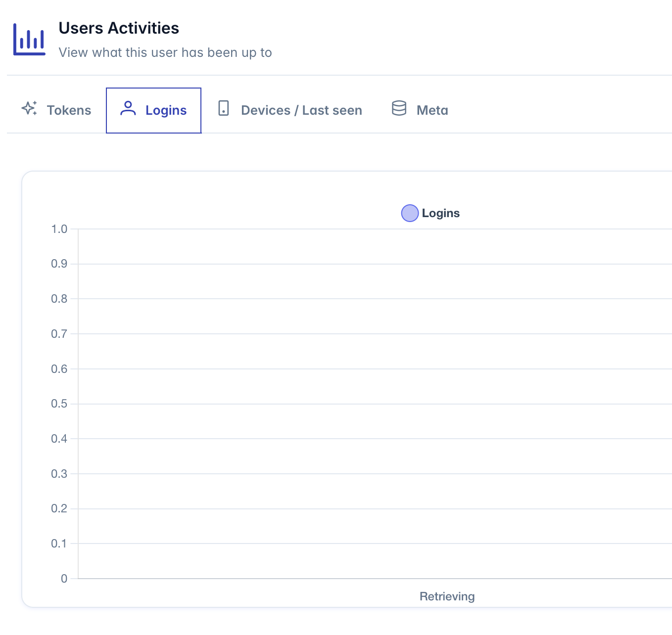Click 'View what this user has been up to'
The height and width of the screenshot is (635, 672).
(x=165, y=52)
